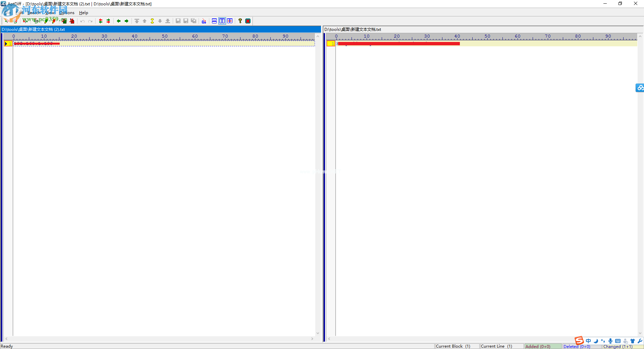This screenshot has height=349, width=644.
Task: Click the red X exit toolbar icon
Action: pos(248,21)
